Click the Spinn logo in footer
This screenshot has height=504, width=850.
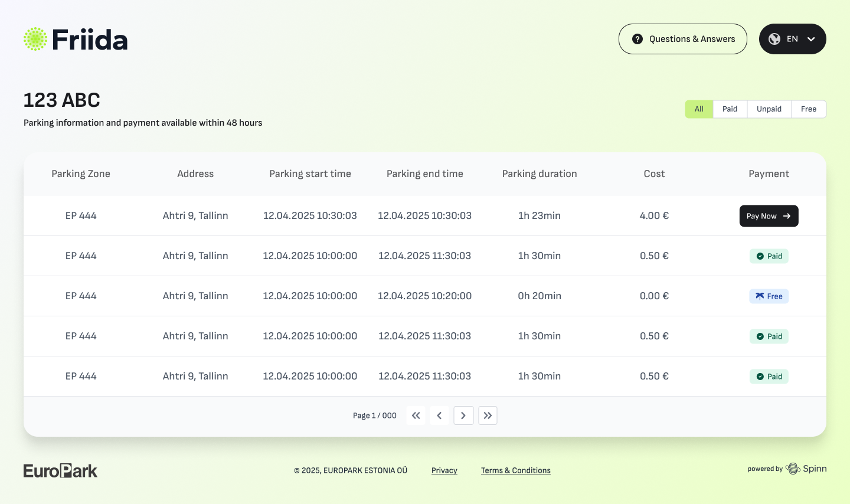[x=806, y=469]
